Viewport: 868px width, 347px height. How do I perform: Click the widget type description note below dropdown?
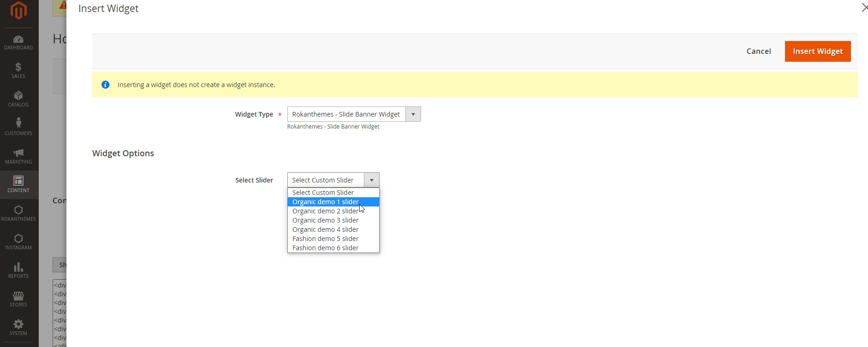tap(333, 126)
